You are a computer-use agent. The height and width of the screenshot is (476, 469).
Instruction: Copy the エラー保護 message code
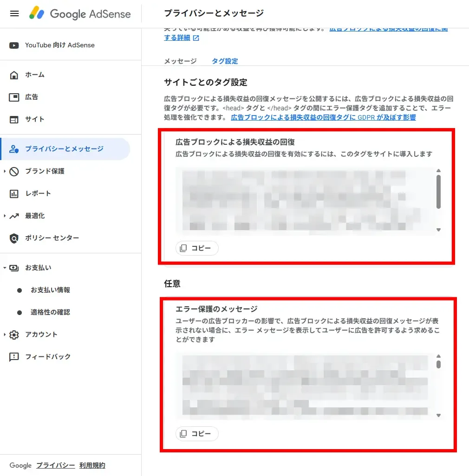(x=197, y=433)
